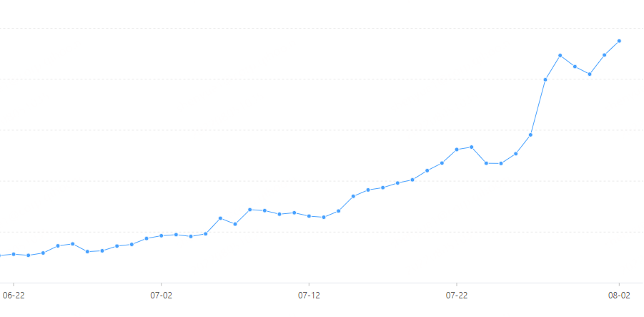Viewport: 644px width, 317px height.
Task: Click the data point above 06-22
Action: click(x=14, y=254)
